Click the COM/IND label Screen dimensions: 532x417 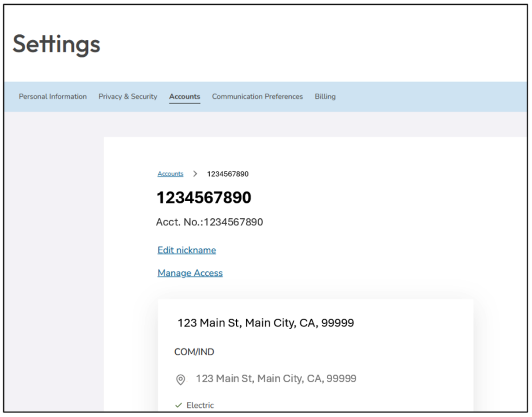click(194, 352)
